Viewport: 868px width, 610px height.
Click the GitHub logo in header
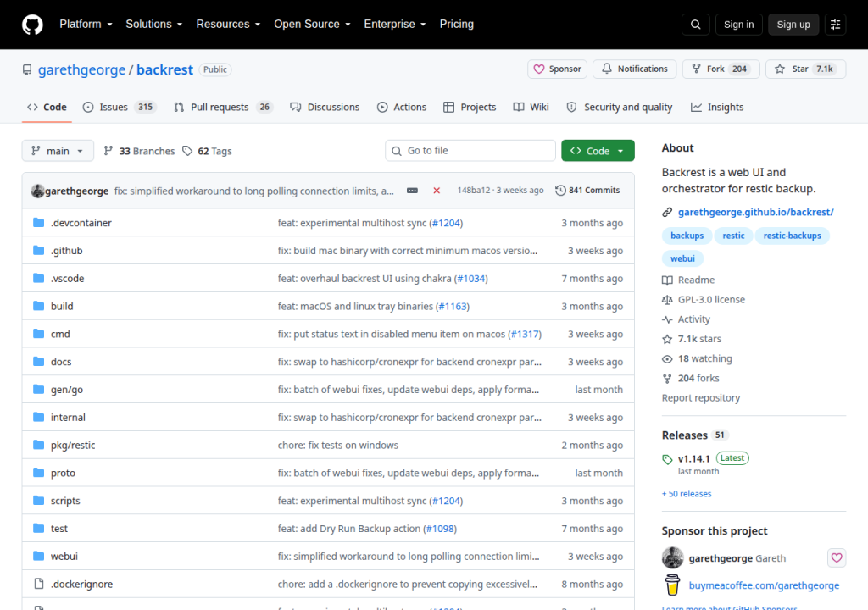[x=32, y=25]
